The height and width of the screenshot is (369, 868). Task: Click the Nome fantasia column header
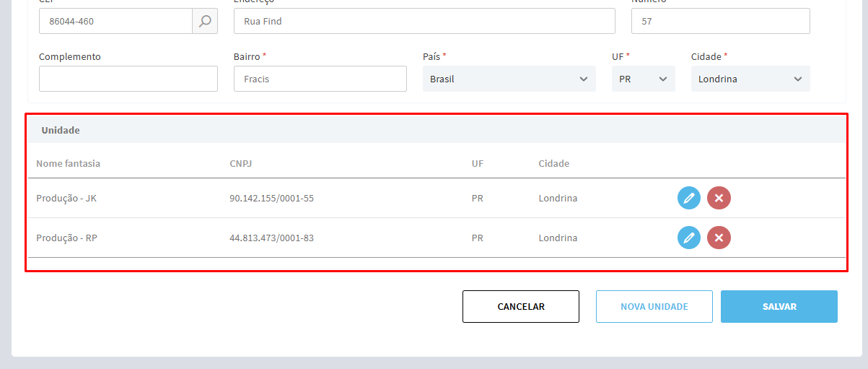(x=69, y=163)
